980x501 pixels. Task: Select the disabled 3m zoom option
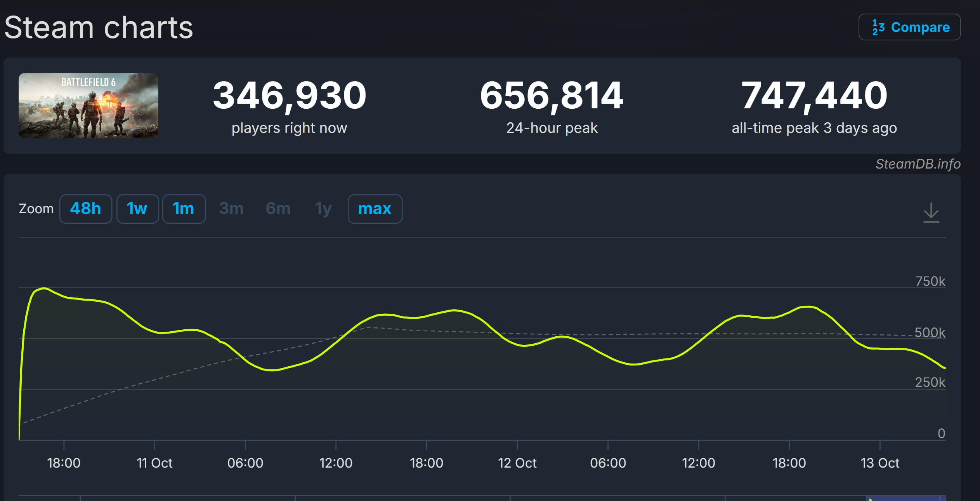(231, 209)
